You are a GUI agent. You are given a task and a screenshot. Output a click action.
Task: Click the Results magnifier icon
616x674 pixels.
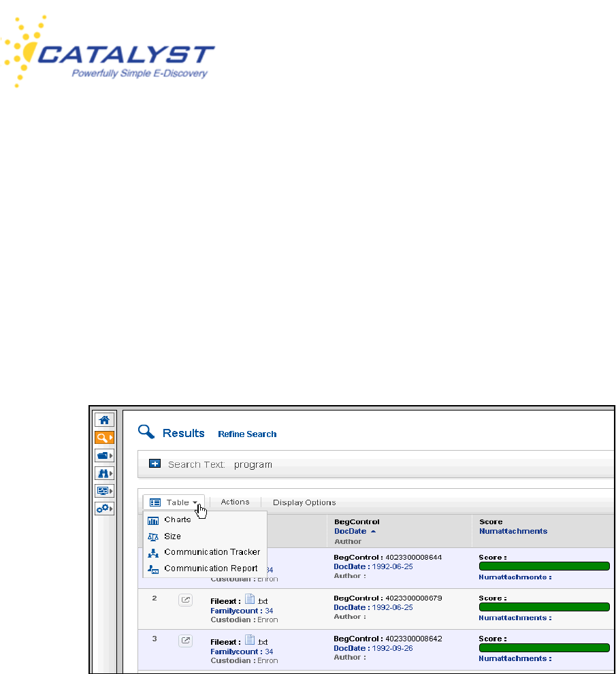pyautogui.click(x=146, y=432)
